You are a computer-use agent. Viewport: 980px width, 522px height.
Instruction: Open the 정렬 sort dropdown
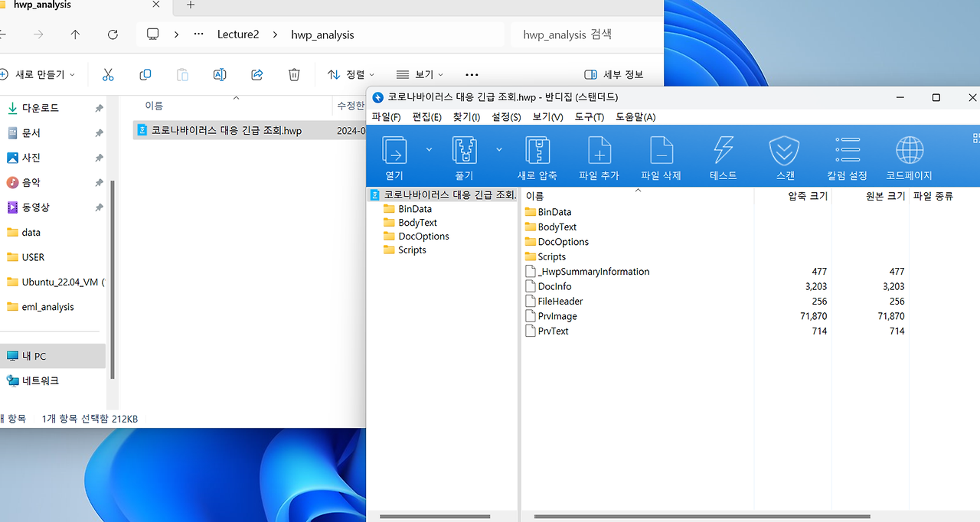click(x=351, y=74)
